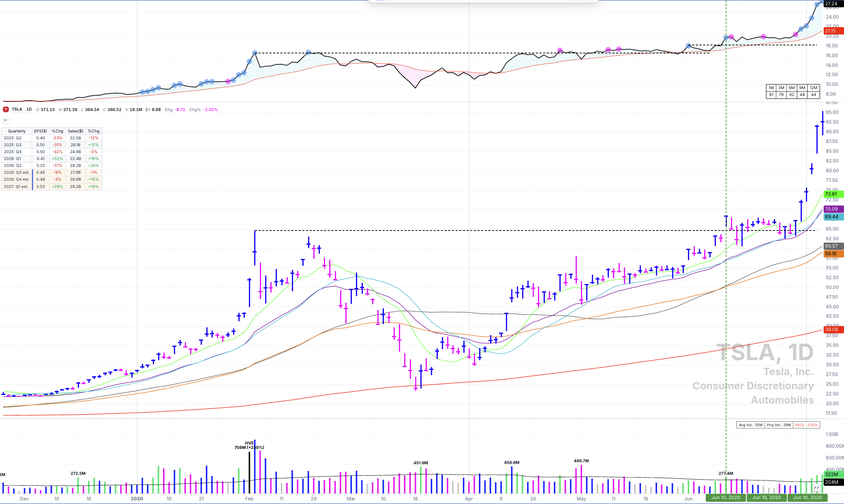Click the Proj Vol : 29M cell
The image size is (844, 504).
pos(779,425)
